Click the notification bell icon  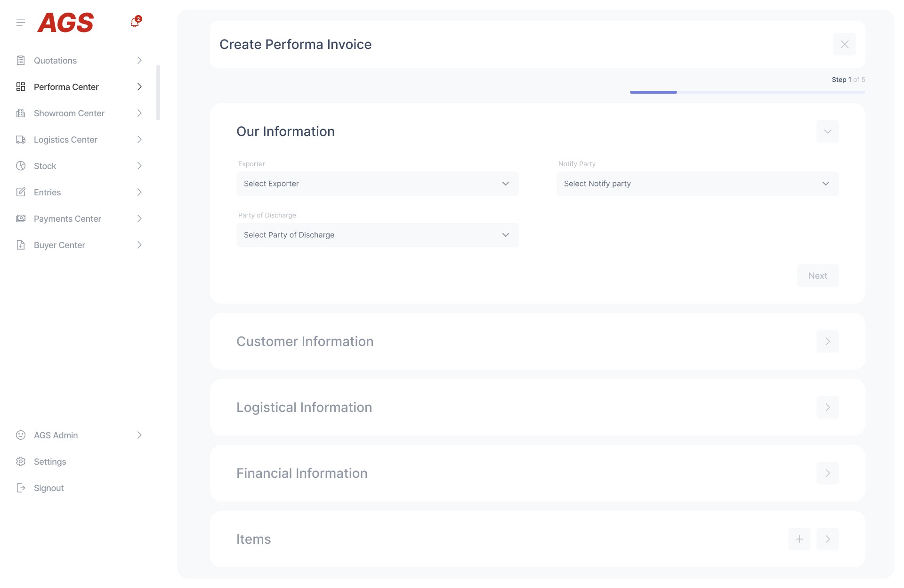[135, 22]
